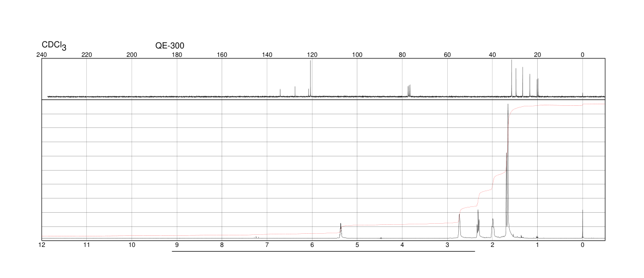This screenshot has width=644, height=278.
Task: Click the 11 ppm label on proton axis
Action: click(87, 245)
